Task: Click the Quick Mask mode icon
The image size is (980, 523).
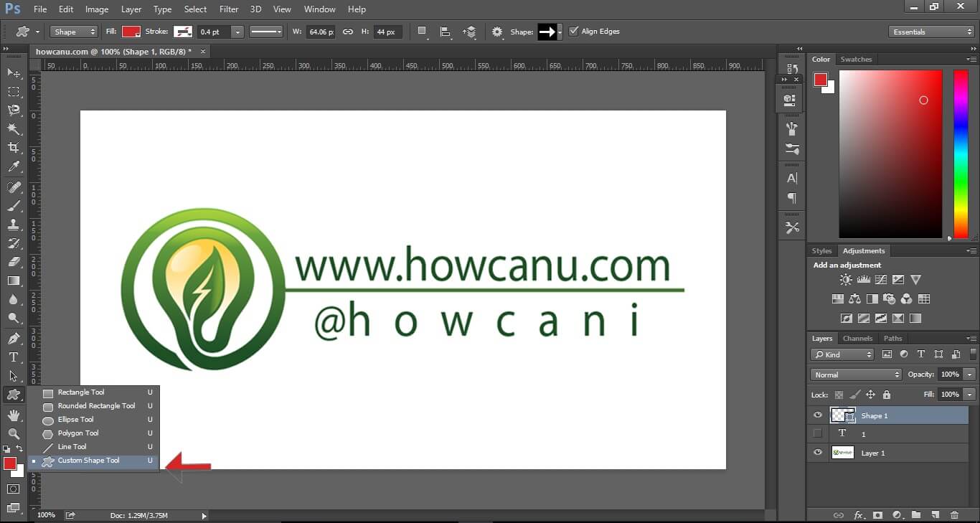Action: 14,489
